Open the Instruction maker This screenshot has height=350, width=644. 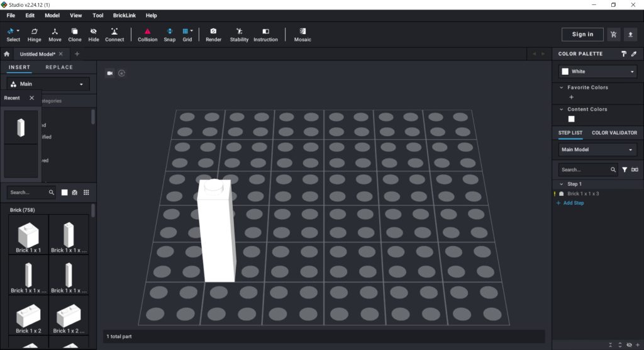pyautogui.click(x=265, y=35)
